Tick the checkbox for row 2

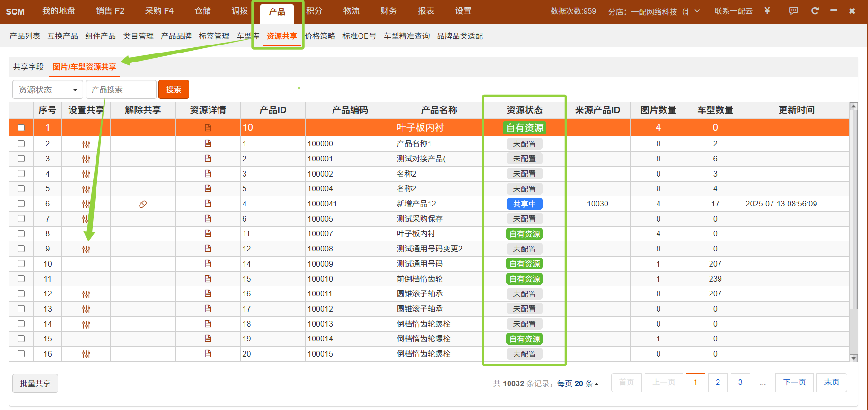21,143
